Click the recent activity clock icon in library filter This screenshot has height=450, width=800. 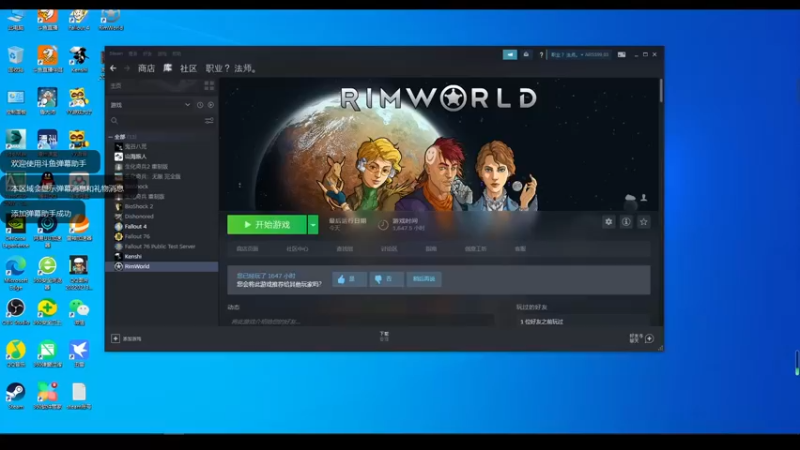tap(200, 105)
